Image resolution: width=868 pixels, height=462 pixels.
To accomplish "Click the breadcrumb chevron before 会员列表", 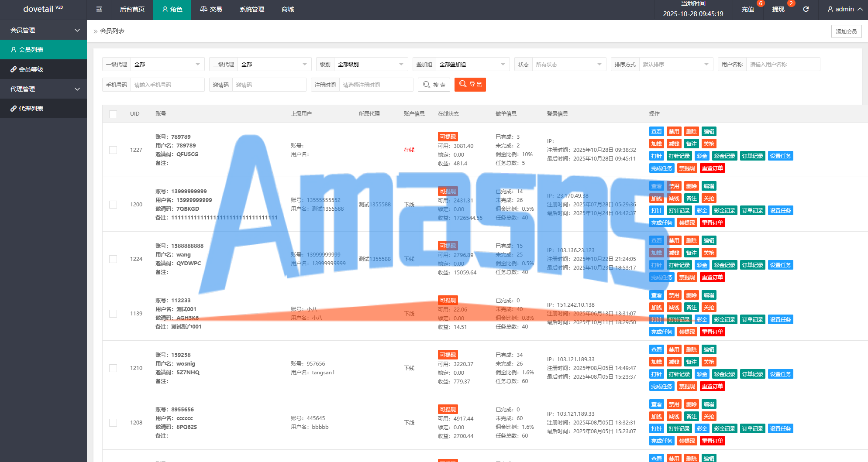I will click(x=96, y=31).
